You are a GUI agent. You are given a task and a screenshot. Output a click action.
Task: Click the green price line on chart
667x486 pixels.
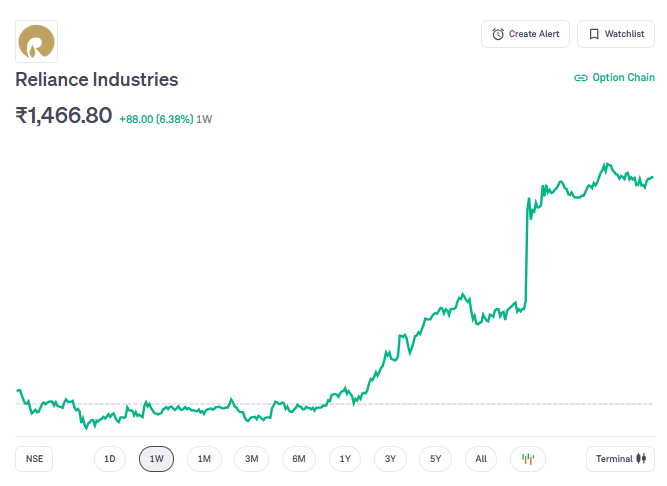tap(526, 250)
